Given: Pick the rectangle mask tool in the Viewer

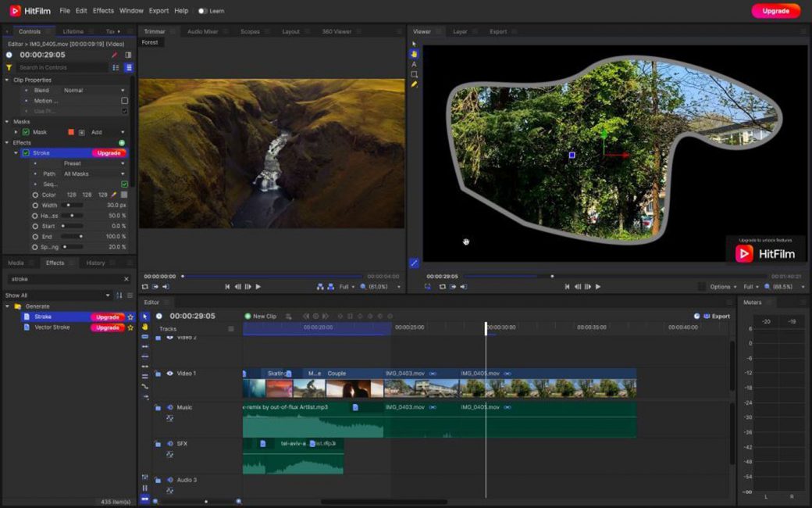Looking at the screenshot, I should click(x=414, y=74).
